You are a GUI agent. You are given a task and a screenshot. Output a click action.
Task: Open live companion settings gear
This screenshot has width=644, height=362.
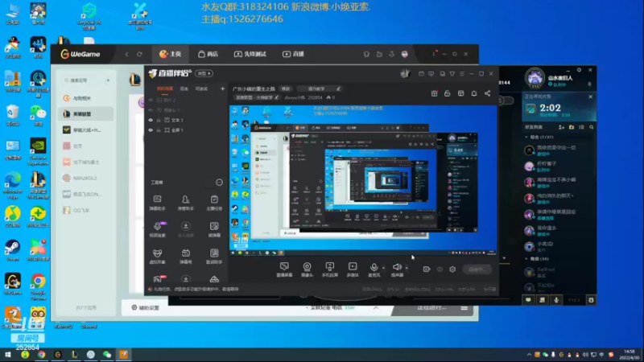(x=452, y=269)
